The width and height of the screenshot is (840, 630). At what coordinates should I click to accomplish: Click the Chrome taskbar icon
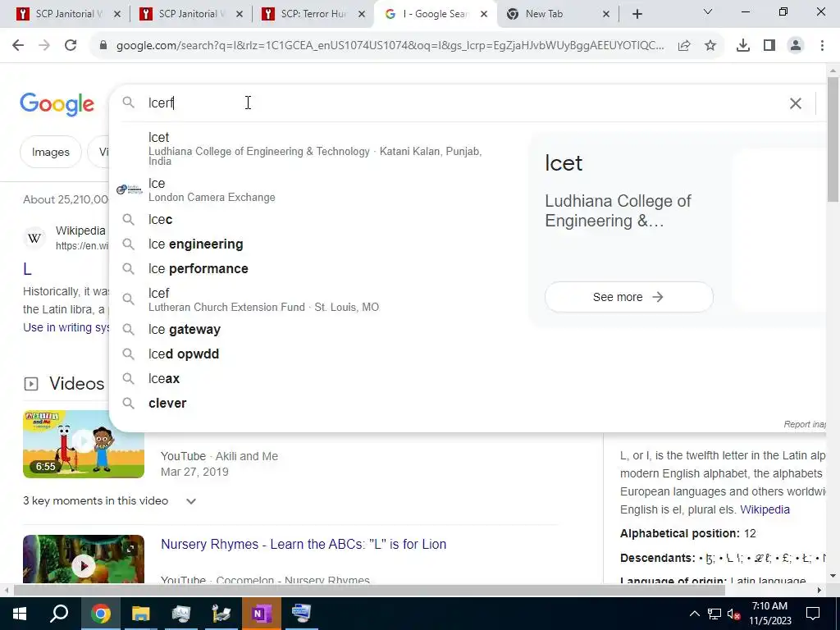(x=100, y=614)
